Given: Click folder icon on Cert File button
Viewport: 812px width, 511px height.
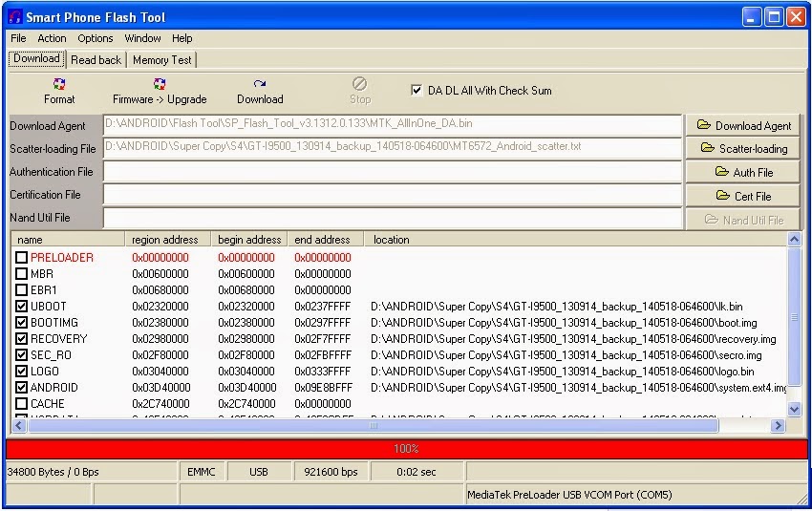Looking at the screenshot, I should pos(723,195).
